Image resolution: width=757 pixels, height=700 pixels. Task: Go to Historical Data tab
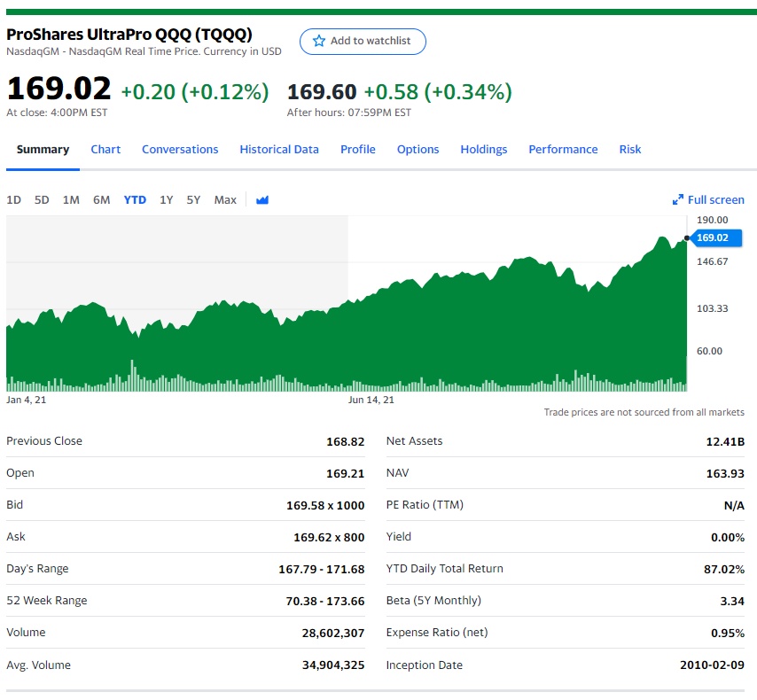[x=279, y=150]
